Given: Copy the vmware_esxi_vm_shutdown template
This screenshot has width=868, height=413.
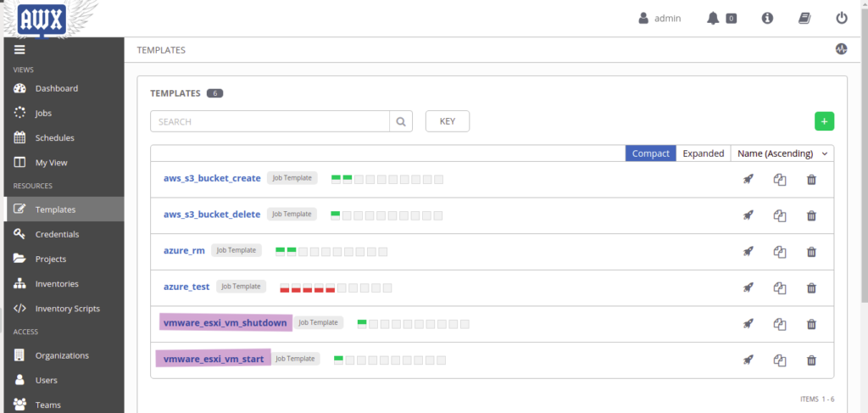Looking at the screenshot, I should pos(780,324).
